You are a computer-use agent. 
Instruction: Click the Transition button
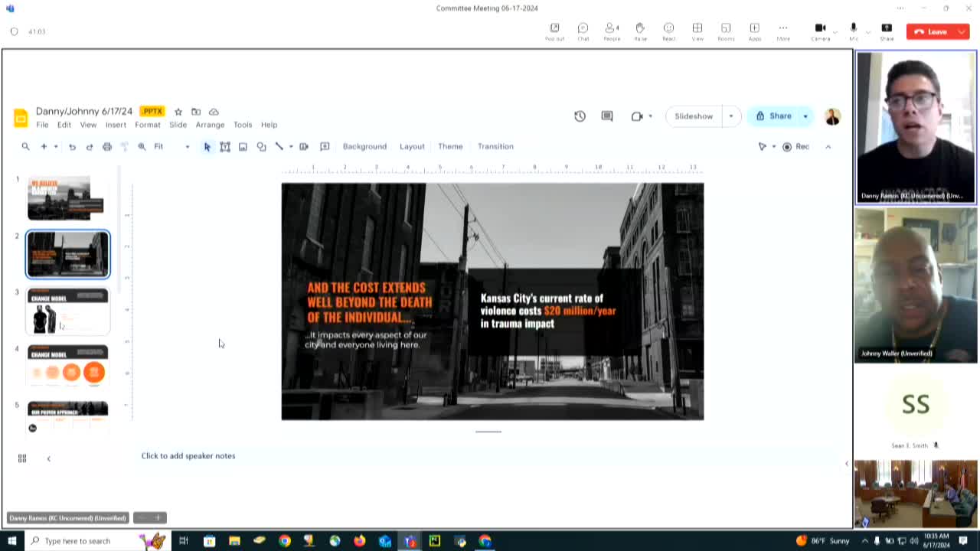pyautogui.click(x=495, y=146)
